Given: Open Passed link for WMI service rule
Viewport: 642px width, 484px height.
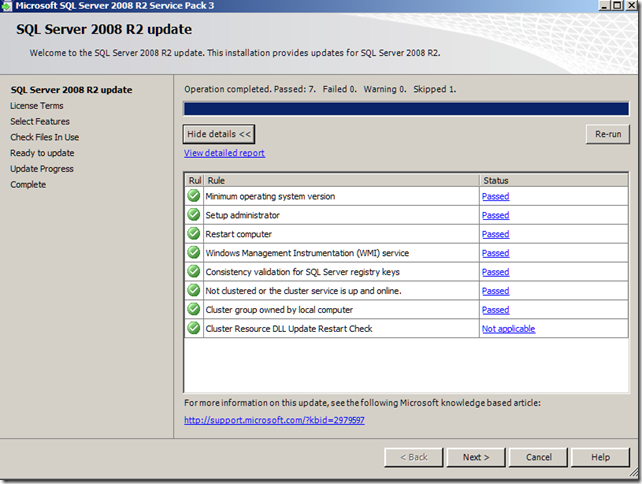Looking at the screenshot, I should click(x=495, y=253).
